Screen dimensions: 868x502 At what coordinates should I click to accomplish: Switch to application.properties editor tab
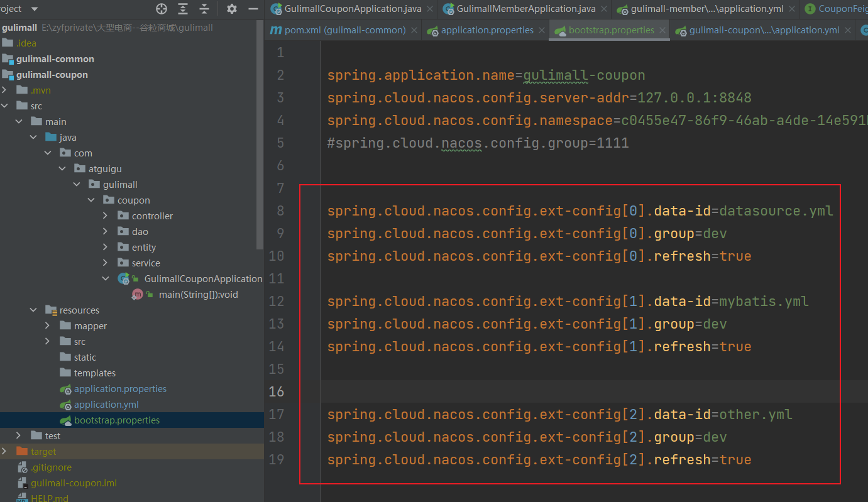point(487,30)
